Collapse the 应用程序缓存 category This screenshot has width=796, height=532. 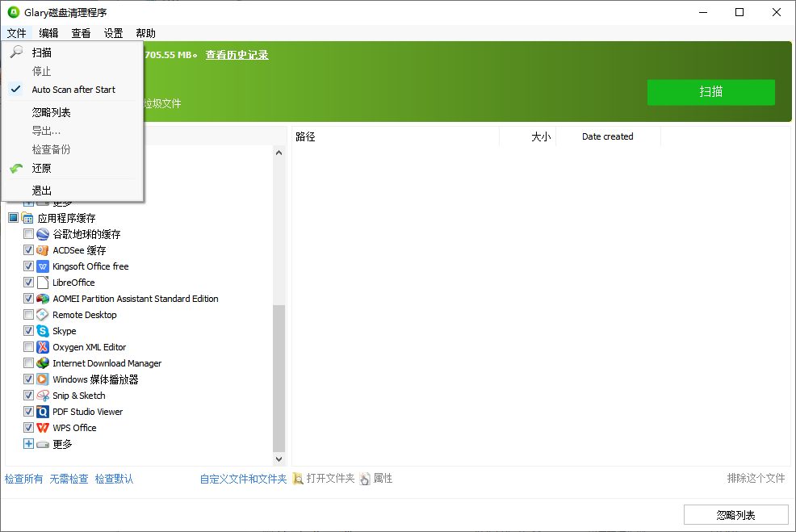pyautogui.click(x=27, y=217)
